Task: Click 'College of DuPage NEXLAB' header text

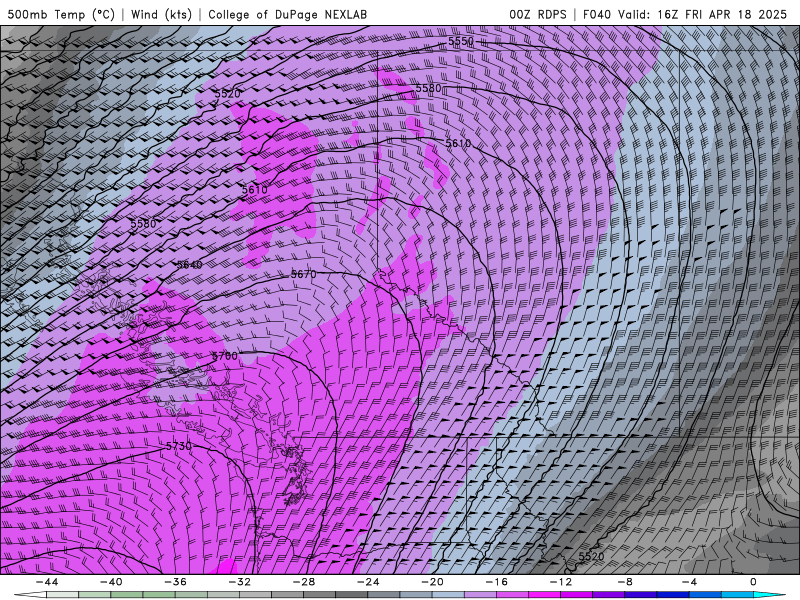Action: click(287, 14)
